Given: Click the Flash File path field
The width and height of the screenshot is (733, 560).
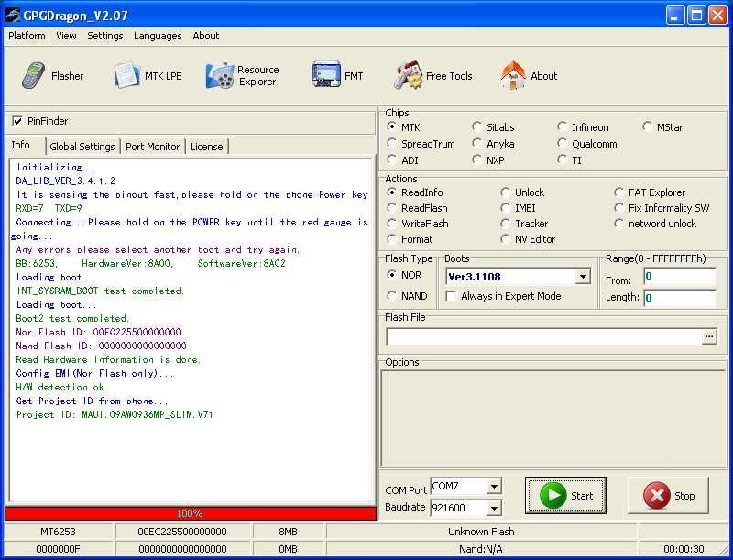Looking at the screenshot, I should click(x=544, y=336).
